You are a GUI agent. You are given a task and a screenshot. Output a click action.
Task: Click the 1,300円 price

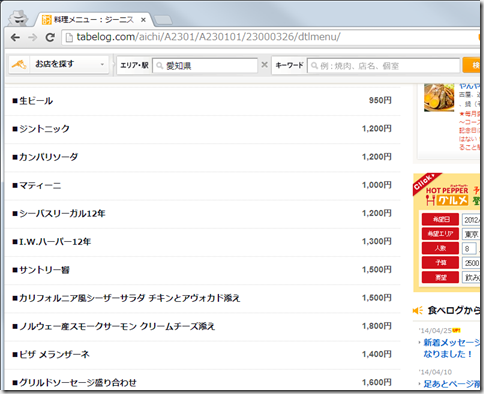pos(377,241)
